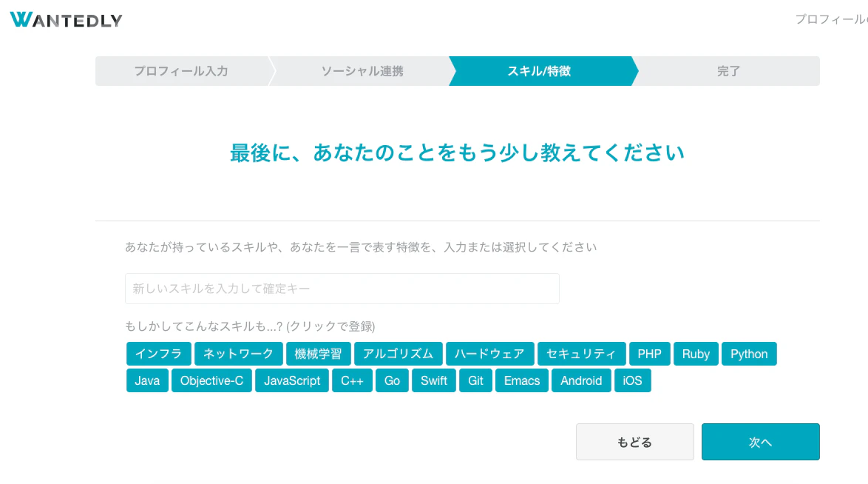Click the heading 最後に、あなたのことをもう少し教えてください
Viewport: 868px width, 484px height.
click(x=457, y=152)
